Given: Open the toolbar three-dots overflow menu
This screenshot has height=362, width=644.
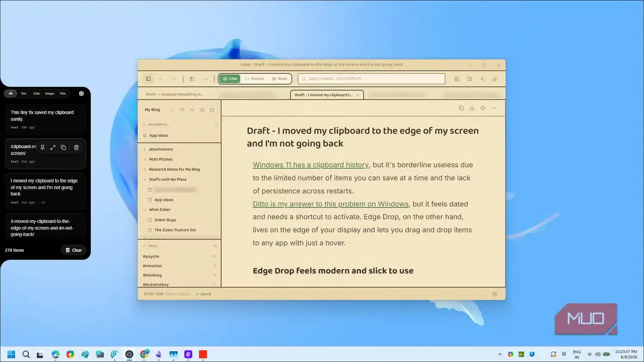Looking at the screenshot, I should [205, 79].
